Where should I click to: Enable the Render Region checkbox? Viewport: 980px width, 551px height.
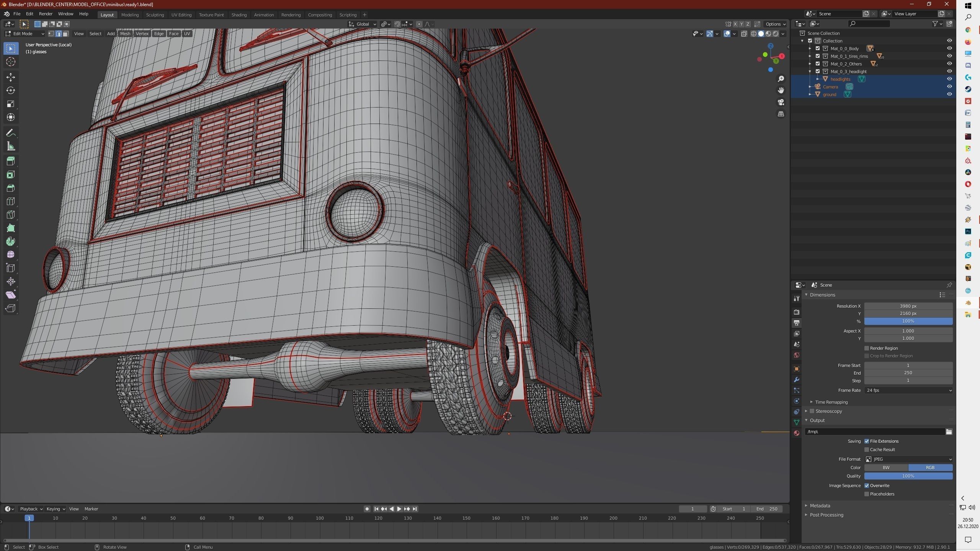click(867, 348)
